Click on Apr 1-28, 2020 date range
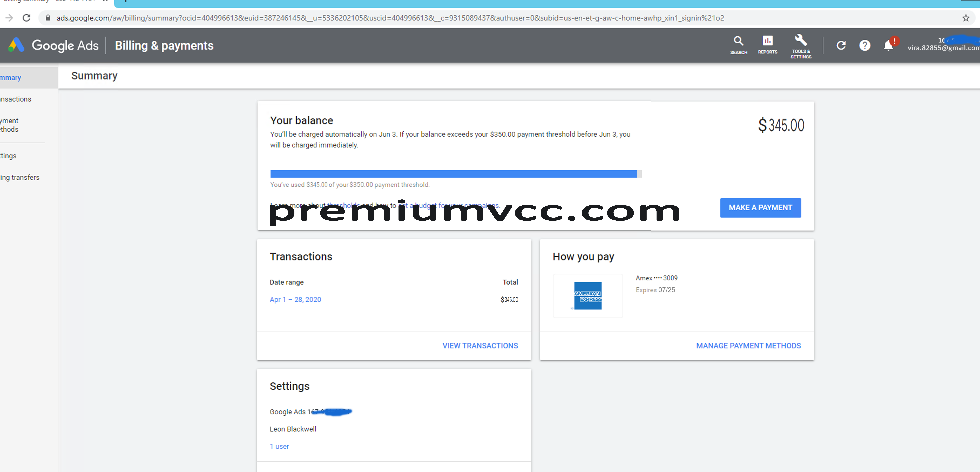 pyautogui.click(x=295, y=300)
